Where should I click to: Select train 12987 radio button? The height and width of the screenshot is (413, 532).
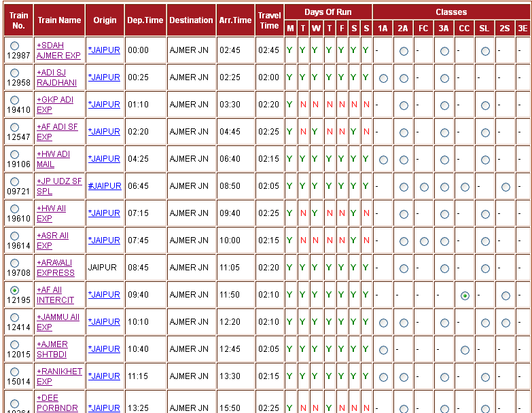click(x=15, y=46)
